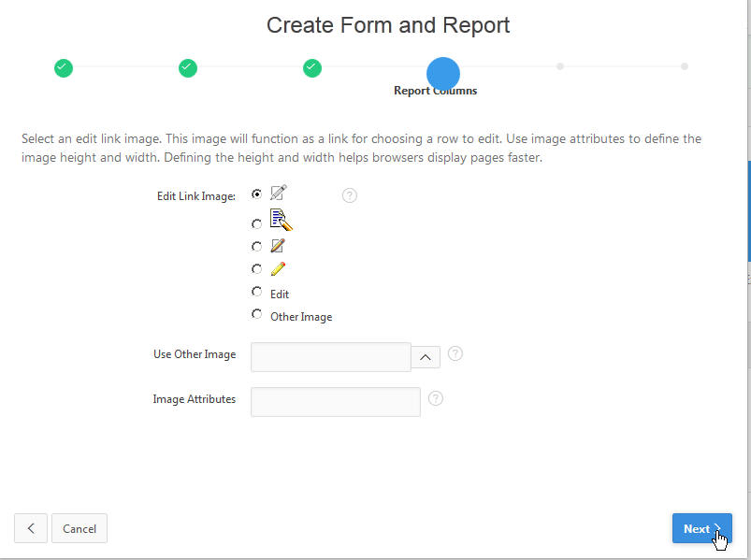Image resolution: width=751 pixels, height=560 pixels.
Task: Click the fifth wizard step dot
Action: tap(559, 66)
